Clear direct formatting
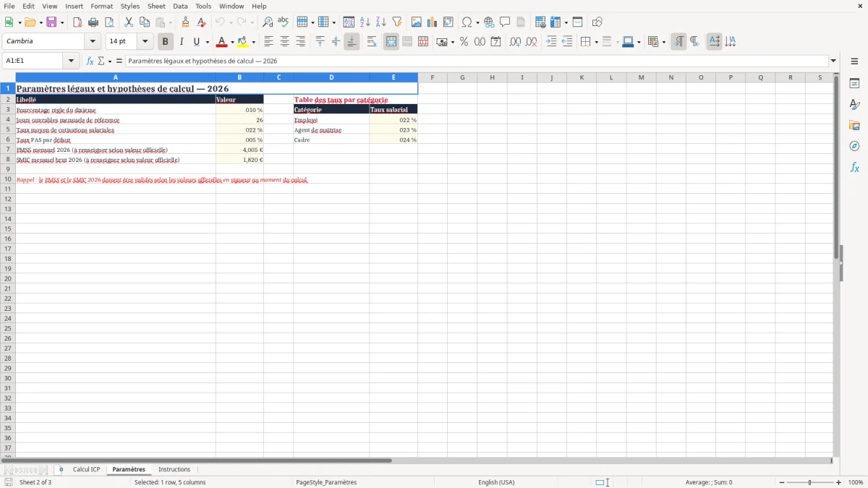Image resolution: width=868 pixels, height=488 pixels. point(202,22)
